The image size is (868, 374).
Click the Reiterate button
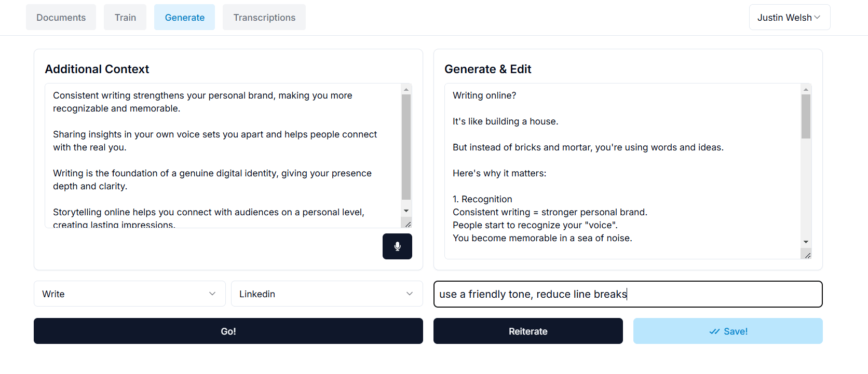click(527, 331)
